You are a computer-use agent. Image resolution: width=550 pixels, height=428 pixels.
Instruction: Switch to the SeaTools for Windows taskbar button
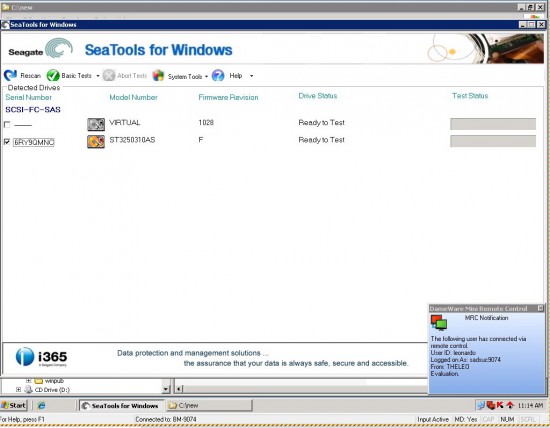click(121, 406)
